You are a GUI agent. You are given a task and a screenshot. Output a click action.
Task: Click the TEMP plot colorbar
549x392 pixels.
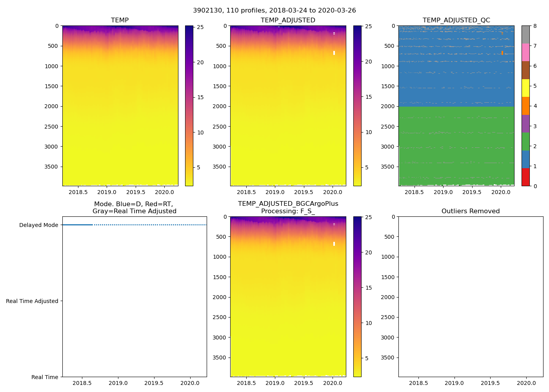point(189,106)
